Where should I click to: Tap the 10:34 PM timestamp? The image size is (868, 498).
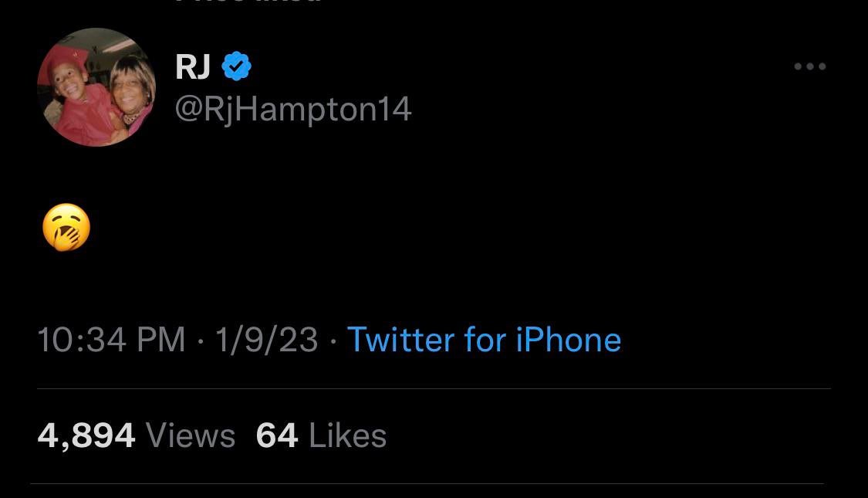[x=111, y=340]
